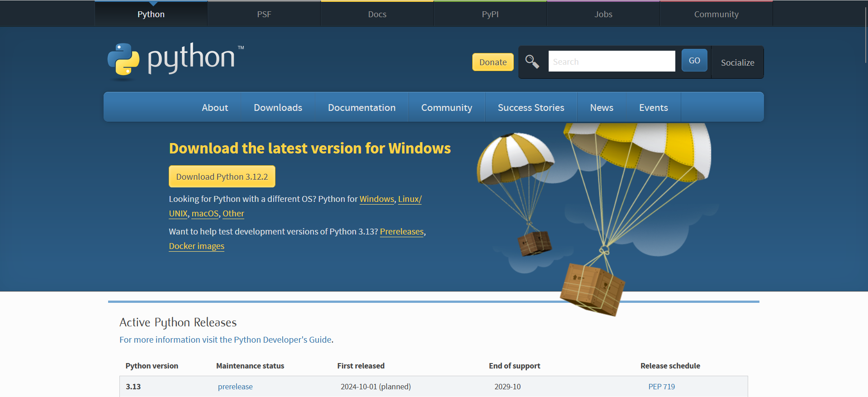Screen dimensions: 868x397
Task: Open the Documentation navigation menu
Action: coord(361,107)
